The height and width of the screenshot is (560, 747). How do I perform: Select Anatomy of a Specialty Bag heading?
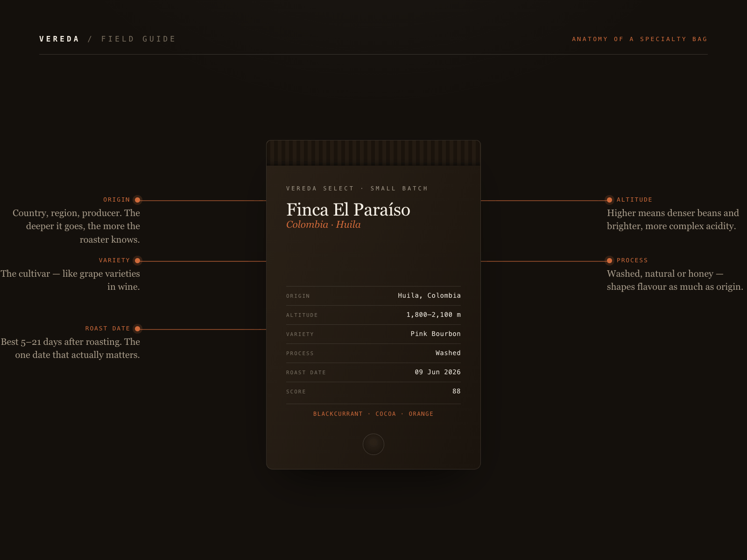(640, 39)
